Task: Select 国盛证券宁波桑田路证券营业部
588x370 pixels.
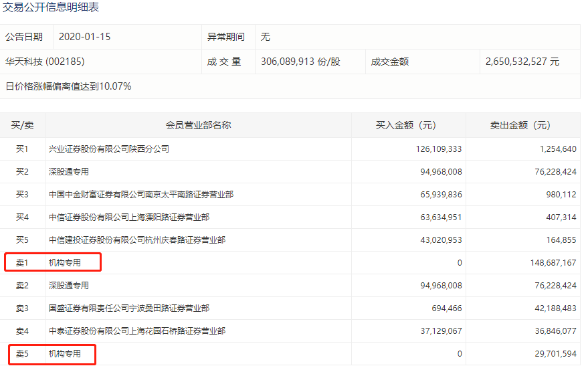Action: (x=129, y=308)
